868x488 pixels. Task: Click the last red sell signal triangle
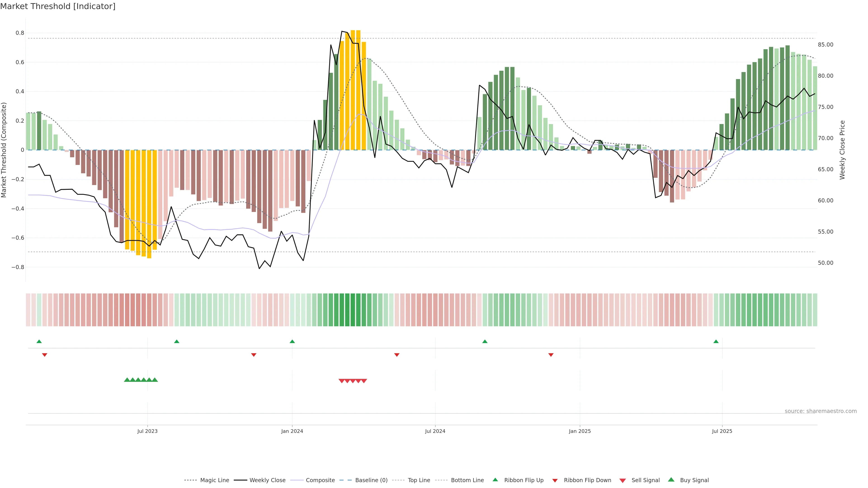(x=364, y=381)
